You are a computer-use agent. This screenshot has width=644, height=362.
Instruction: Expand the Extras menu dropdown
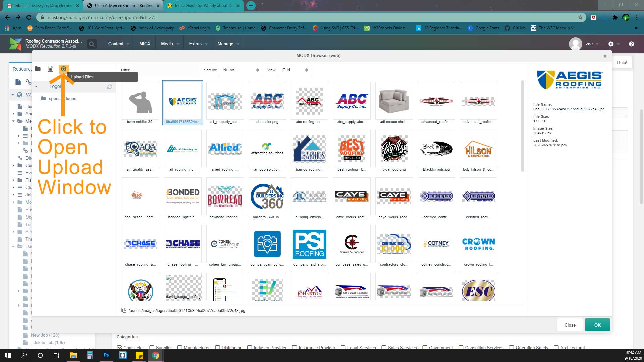[198, 44]
